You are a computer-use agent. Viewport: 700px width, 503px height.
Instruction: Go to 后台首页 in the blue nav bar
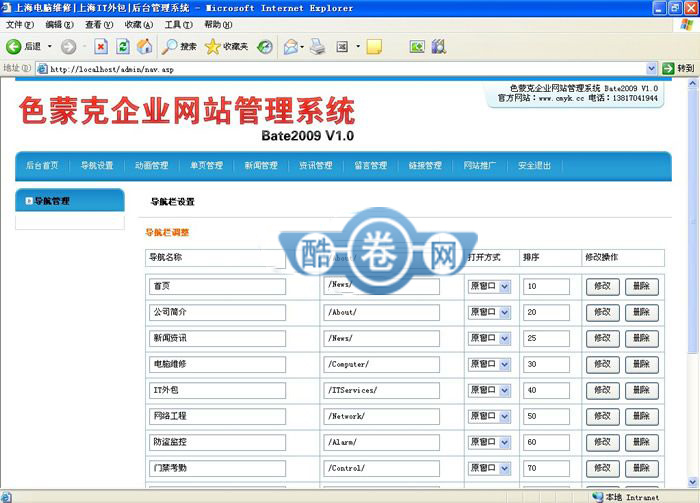point(42,166)
